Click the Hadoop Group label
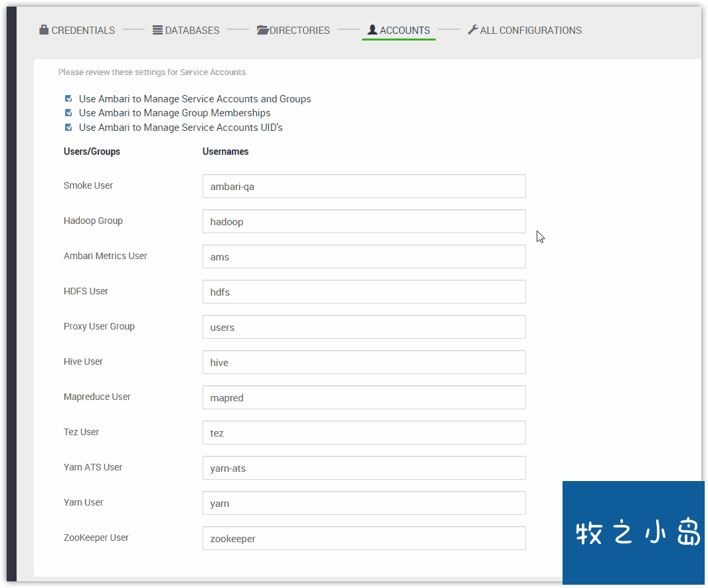 point(93,221)
